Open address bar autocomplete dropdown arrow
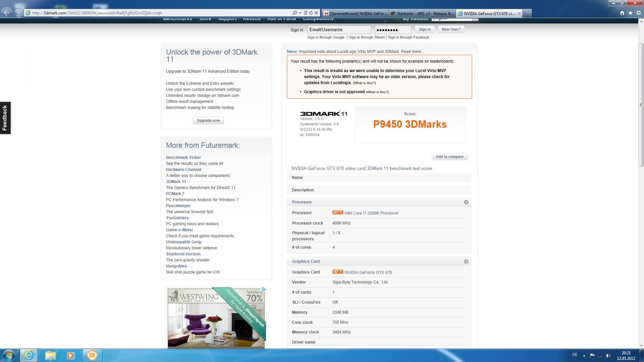 [x=301, y=13]
